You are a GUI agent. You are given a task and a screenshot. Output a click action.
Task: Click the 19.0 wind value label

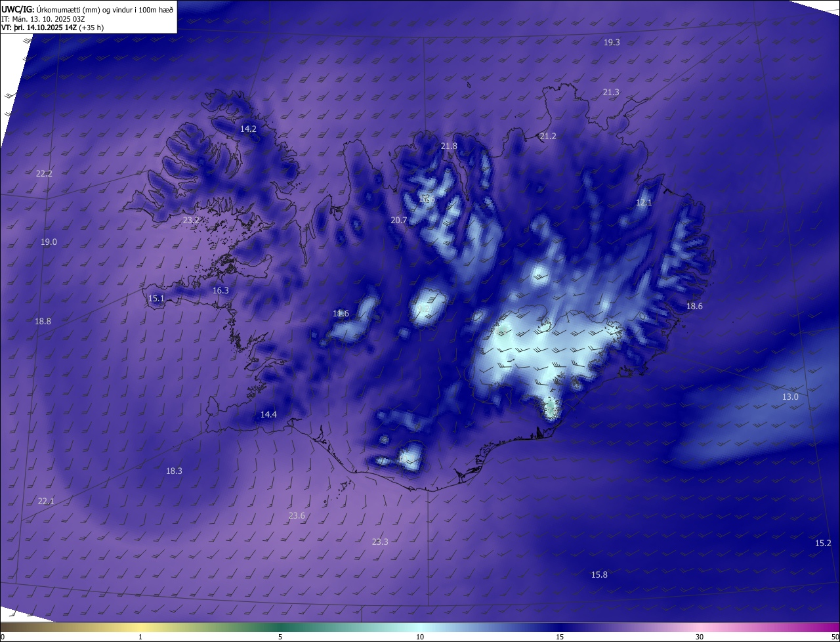[x=49, y=242]
